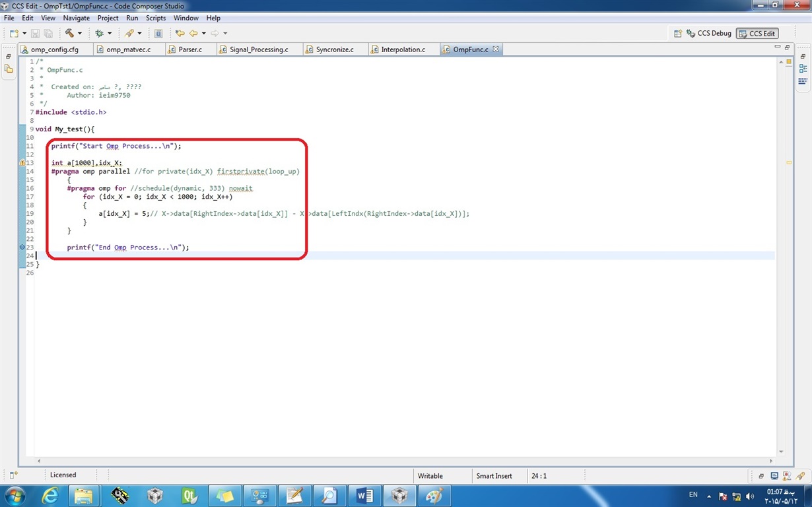The height and width of the screenshot is (507, 812).
Task: Click the volume speaker tray icon
Action: tap(750, 496)
